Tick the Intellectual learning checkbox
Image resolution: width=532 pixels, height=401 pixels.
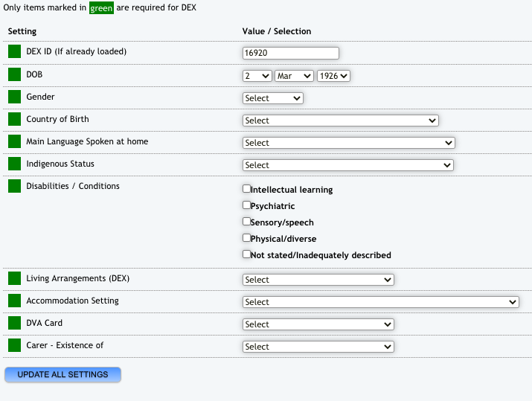247,189
